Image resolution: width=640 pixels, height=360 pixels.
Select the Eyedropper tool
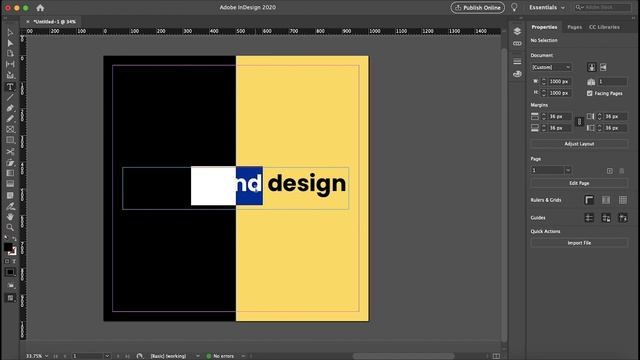click(10, 206)
